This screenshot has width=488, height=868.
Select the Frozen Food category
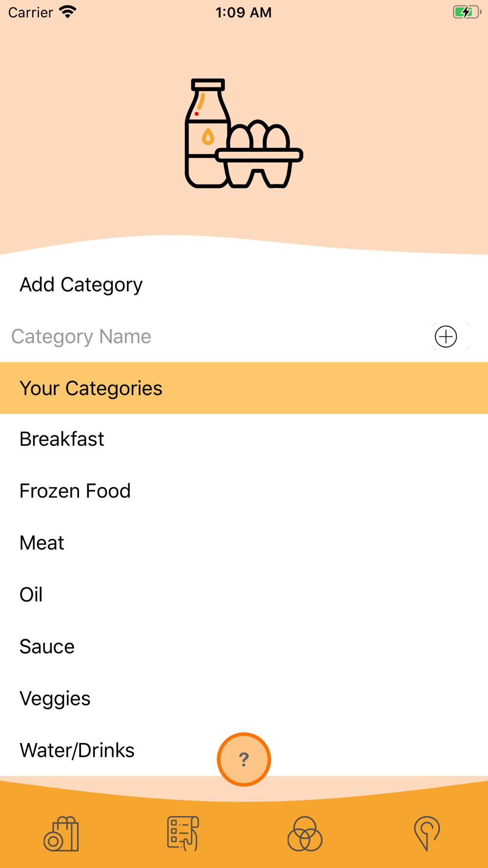(x=244, y=491)
